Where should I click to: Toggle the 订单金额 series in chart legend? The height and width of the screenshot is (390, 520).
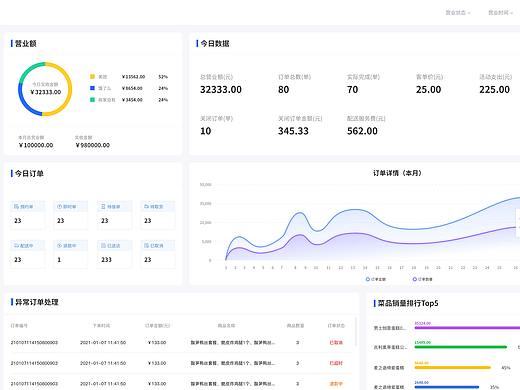click(x=376, y=279)
